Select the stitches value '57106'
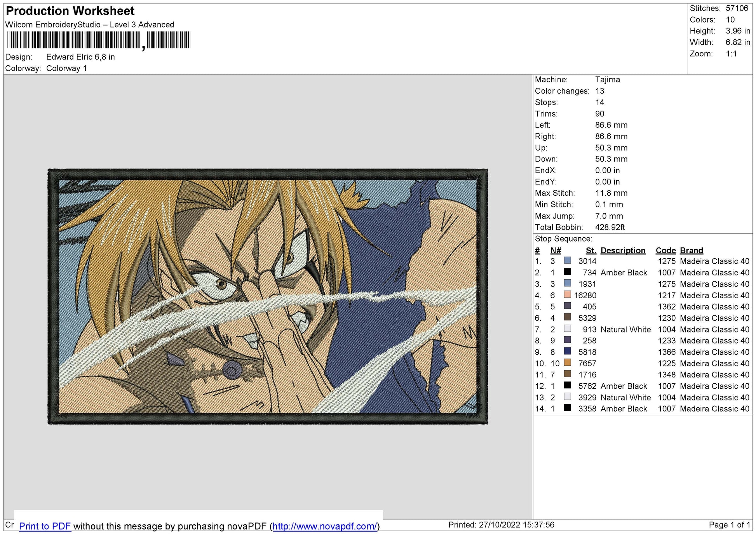Image resolution: width=756 pixels, height=534 pixels. 737,8
